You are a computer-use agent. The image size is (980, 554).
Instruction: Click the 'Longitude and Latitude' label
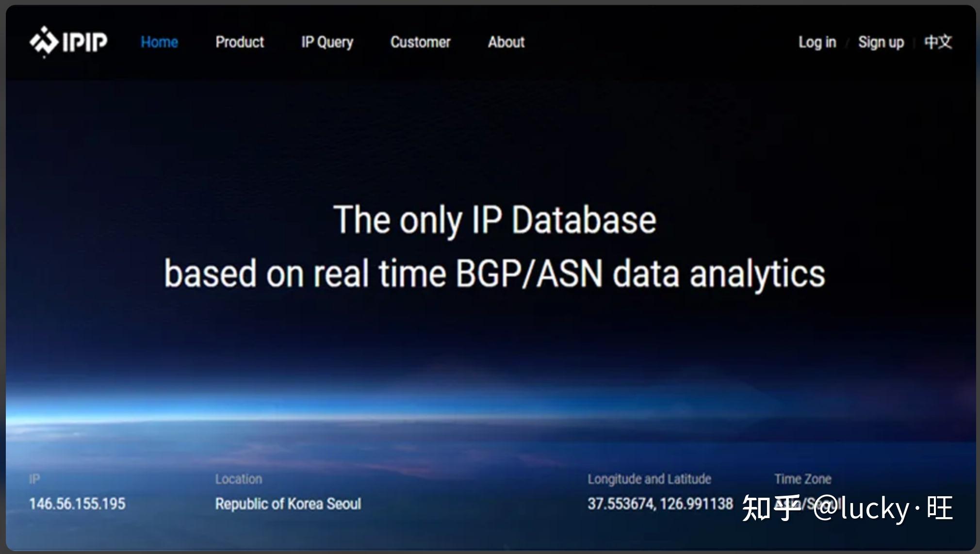coord(649,479)
